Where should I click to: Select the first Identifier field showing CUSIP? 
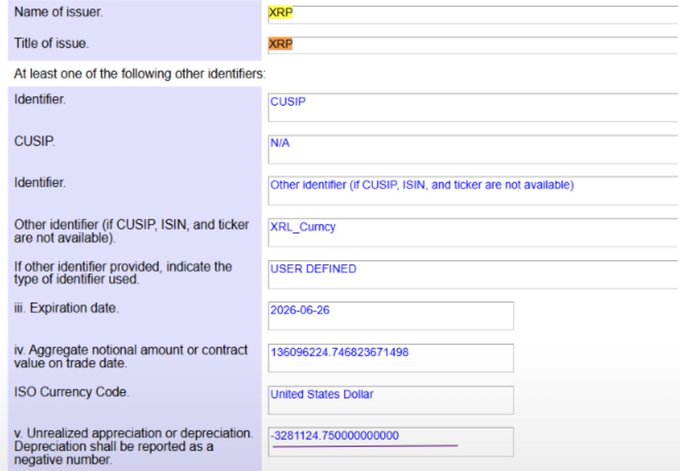point(474,108)
